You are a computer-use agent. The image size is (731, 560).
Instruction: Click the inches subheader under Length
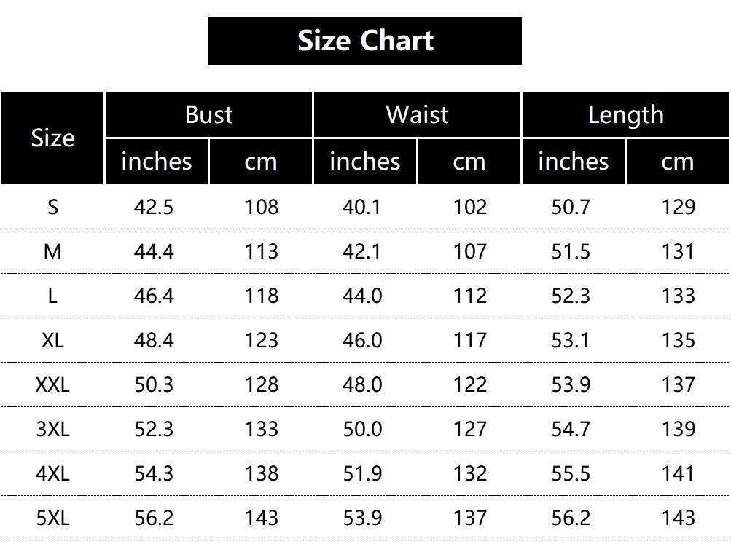coord(573,162)
